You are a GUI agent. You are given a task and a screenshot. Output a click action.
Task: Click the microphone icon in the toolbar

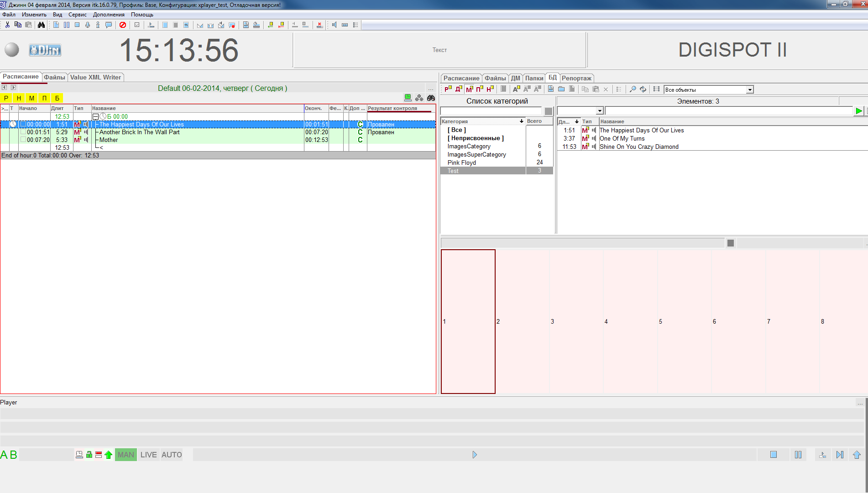coord(88,25)
